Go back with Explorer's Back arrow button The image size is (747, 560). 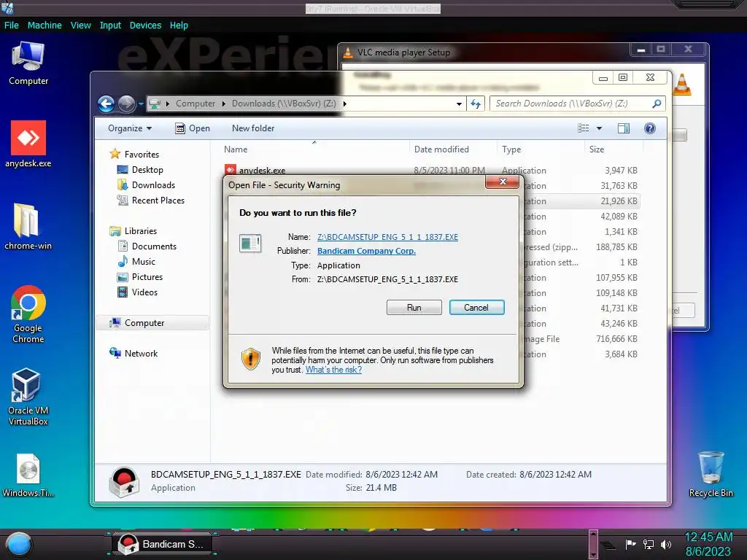pyautogui.click(x=107, y=104)
